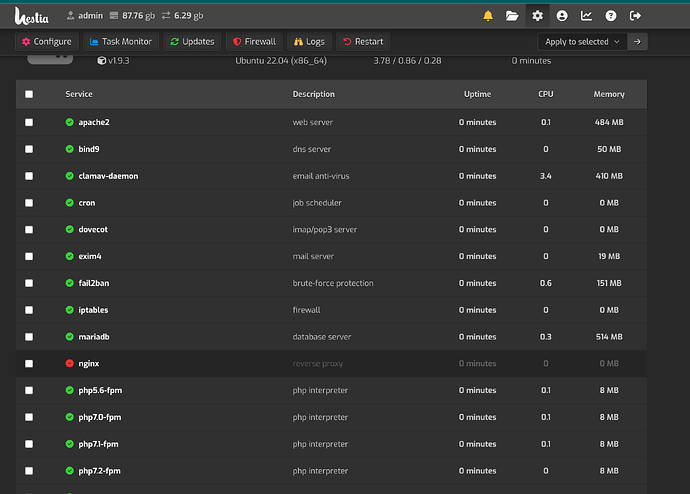The height and width of the screenshot is (494, 690).
Task: Click the green status icon for mariadb
Action: pos(70,337)
